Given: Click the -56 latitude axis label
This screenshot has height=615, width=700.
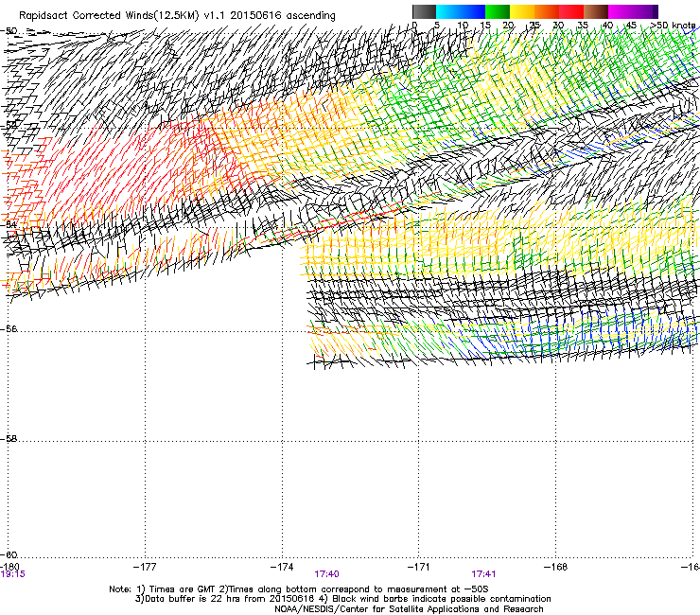Looking at the screenshot, I should [9, 329].
